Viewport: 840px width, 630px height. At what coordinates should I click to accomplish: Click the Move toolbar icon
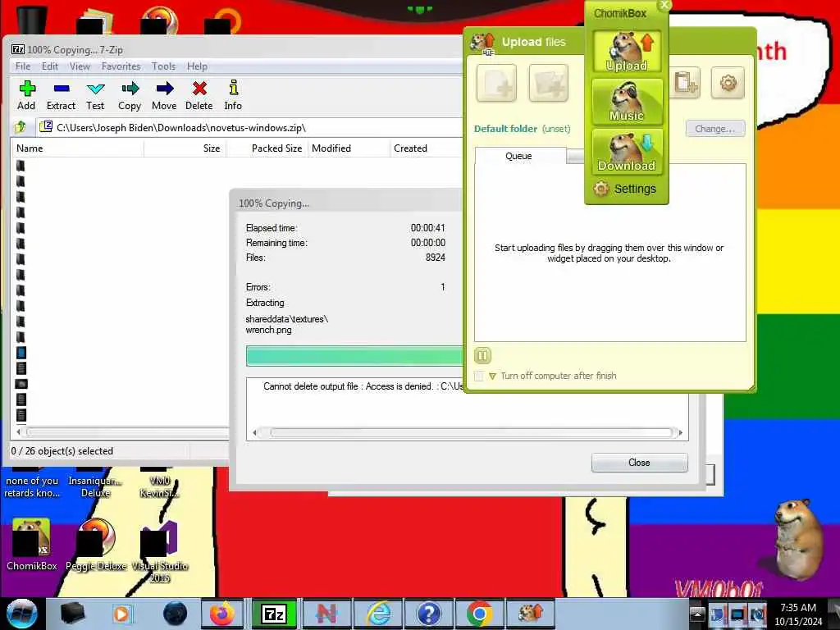164,95
